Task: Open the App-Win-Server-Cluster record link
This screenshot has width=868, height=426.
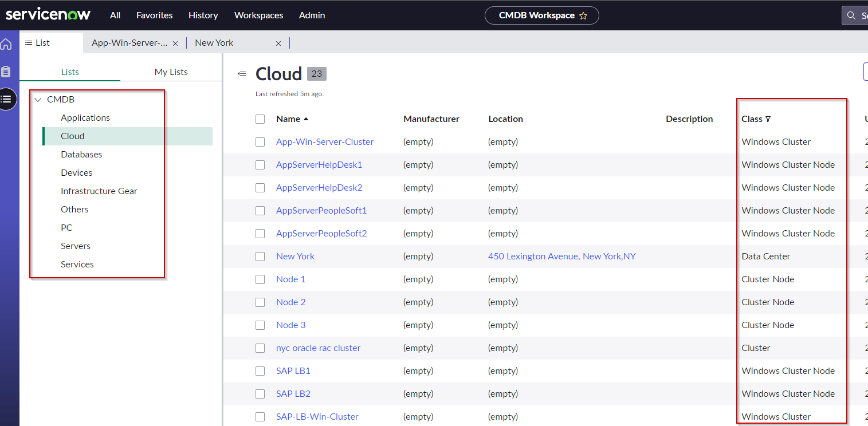Action: click(x=325, y=142)
